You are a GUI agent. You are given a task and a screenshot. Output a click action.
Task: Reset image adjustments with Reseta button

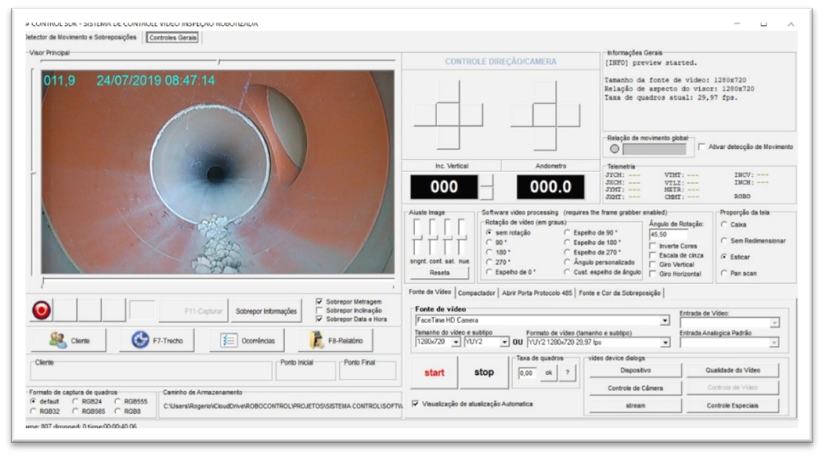point(439,273)
